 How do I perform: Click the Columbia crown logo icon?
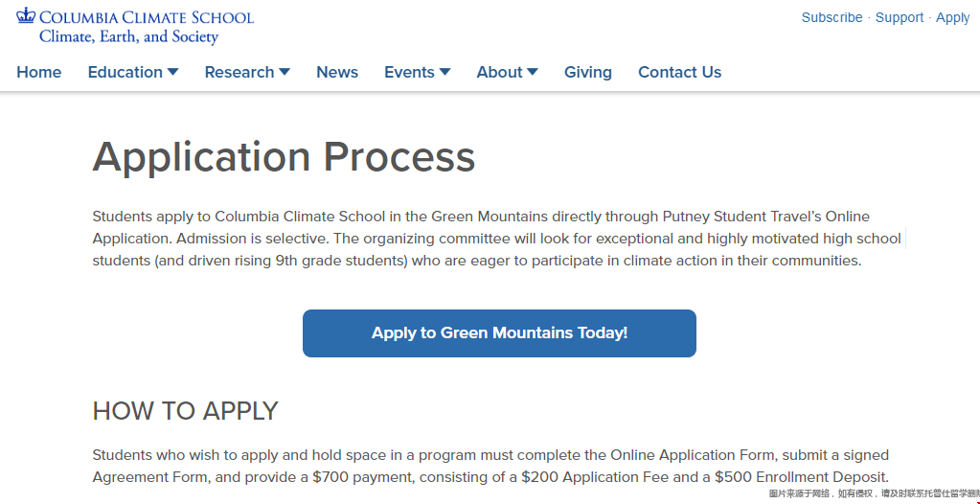tap(26, 15)
